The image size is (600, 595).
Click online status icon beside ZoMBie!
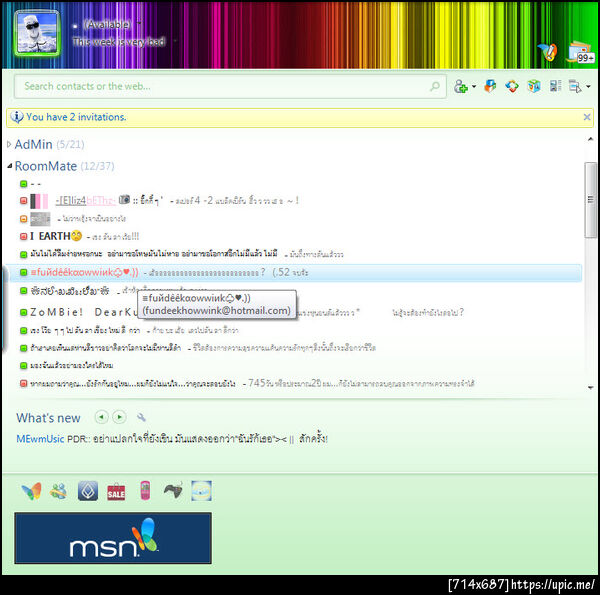(23, 313)
